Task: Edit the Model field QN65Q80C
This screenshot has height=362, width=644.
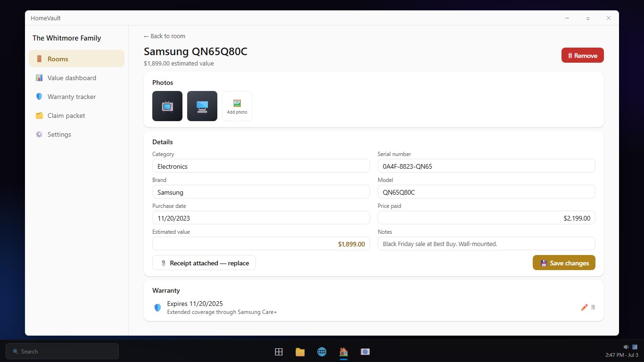Action: [487, 192]
